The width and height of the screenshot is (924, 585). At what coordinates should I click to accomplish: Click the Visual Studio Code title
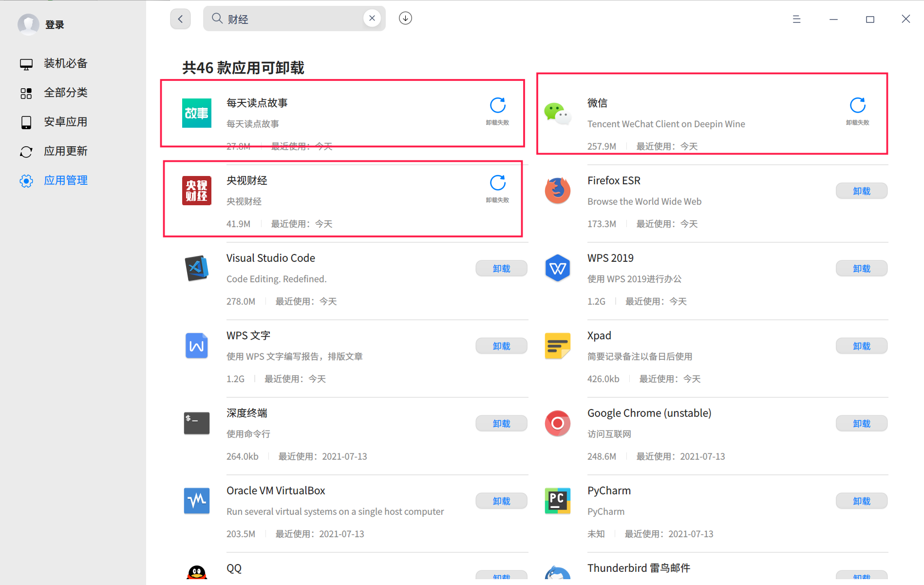(271, 258)
